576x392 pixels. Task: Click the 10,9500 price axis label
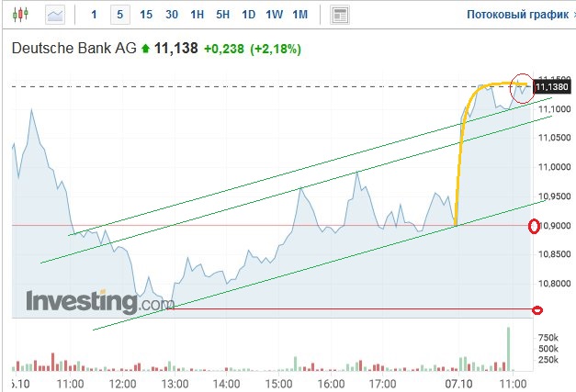tap(554, 196)
